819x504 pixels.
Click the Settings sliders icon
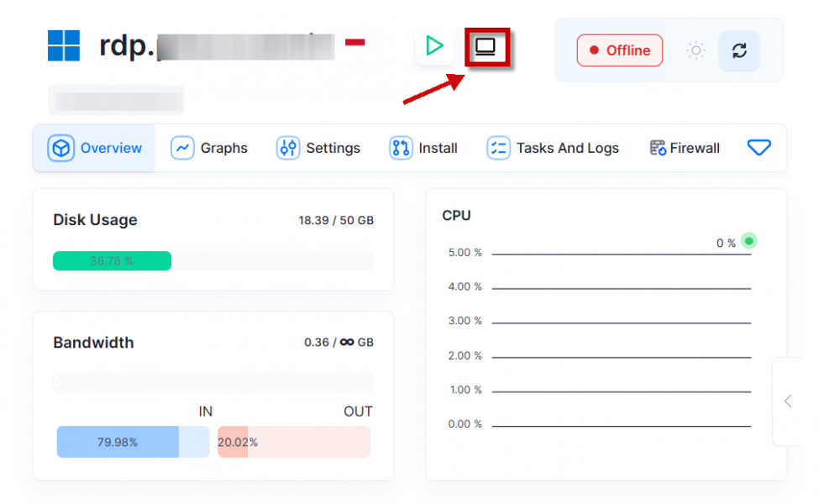(288, 148)
